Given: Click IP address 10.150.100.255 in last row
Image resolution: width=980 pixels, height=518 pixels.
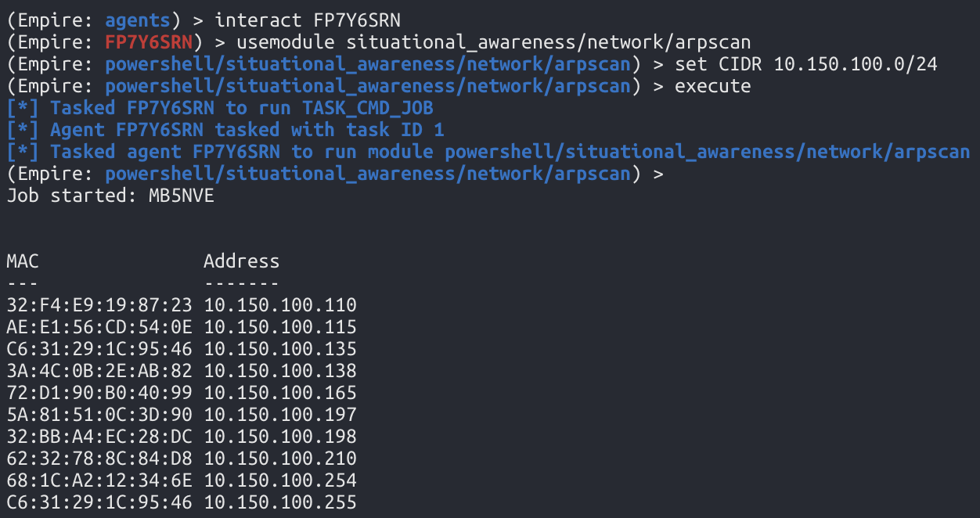Looking at the screenshot, I should 280,502.
